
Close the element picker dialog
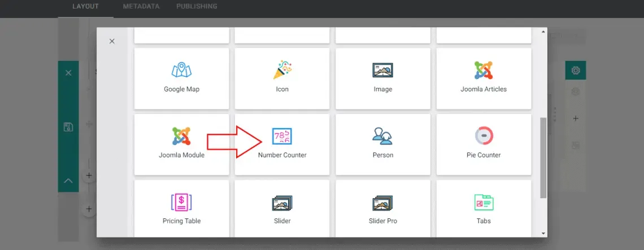click(112, 41)
